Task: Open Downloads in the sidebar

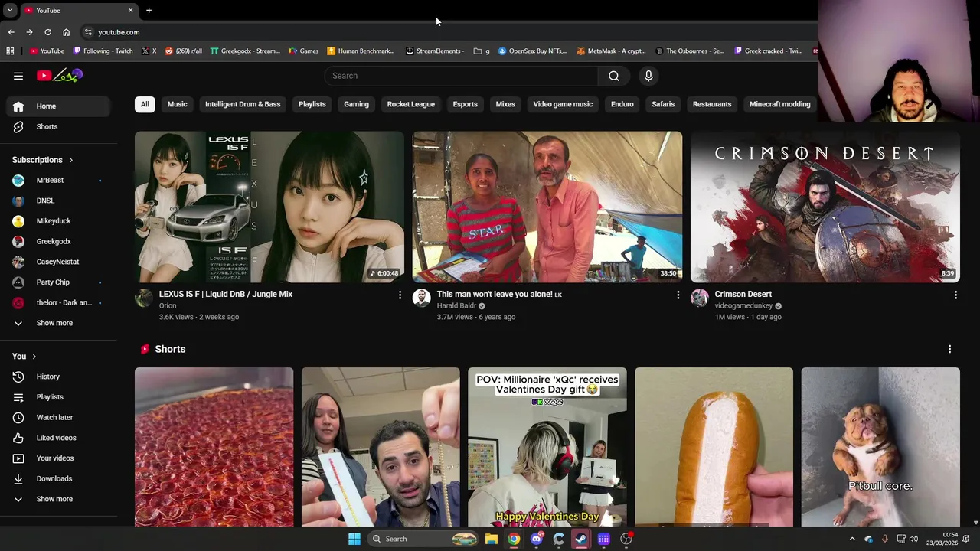Action: [58, 478]
